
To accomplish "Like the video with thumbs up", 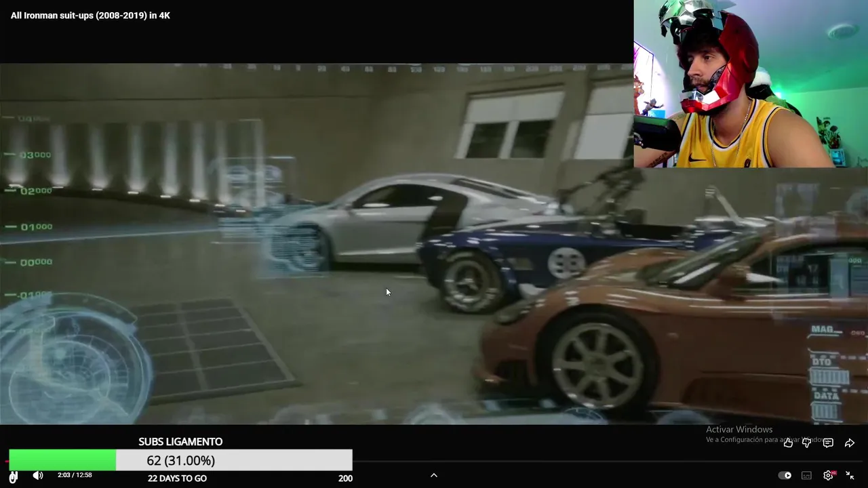I will (788, 443).
